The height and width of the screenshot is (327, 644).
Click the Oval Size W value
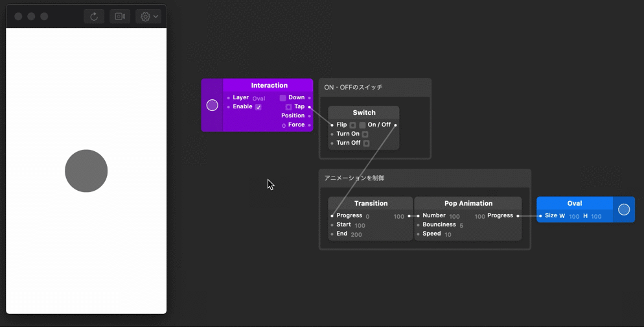[x=574, y=216]
